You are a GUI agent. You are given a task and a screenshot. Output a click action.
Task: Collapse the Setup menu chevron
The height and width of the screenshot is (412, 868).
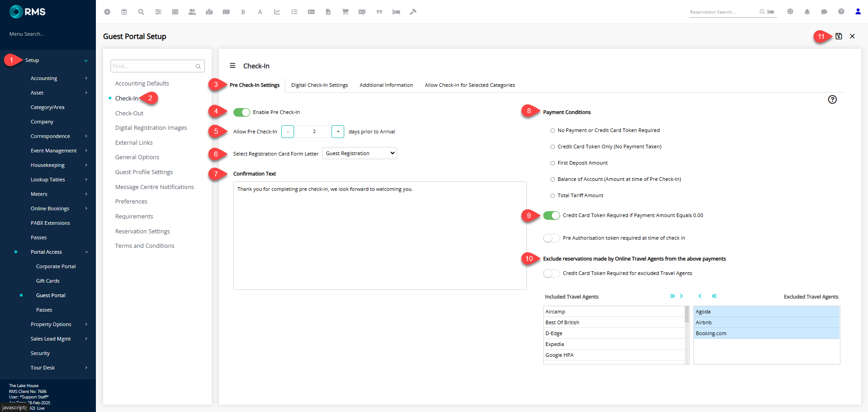(86, 61)
